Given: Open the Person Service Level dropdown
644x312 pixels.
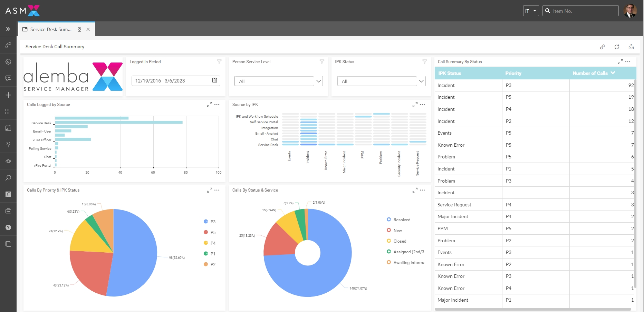Looking at the screenshot, I should 278,81.
